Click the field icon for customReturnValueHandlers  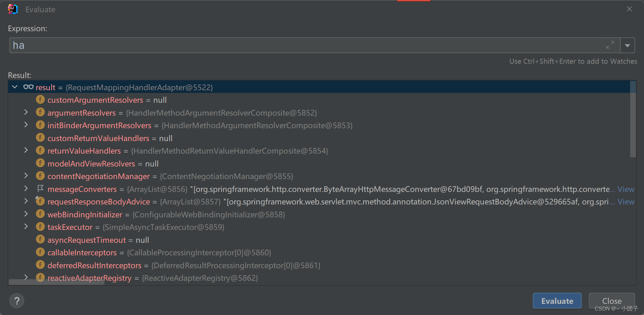tap(40, 138)
